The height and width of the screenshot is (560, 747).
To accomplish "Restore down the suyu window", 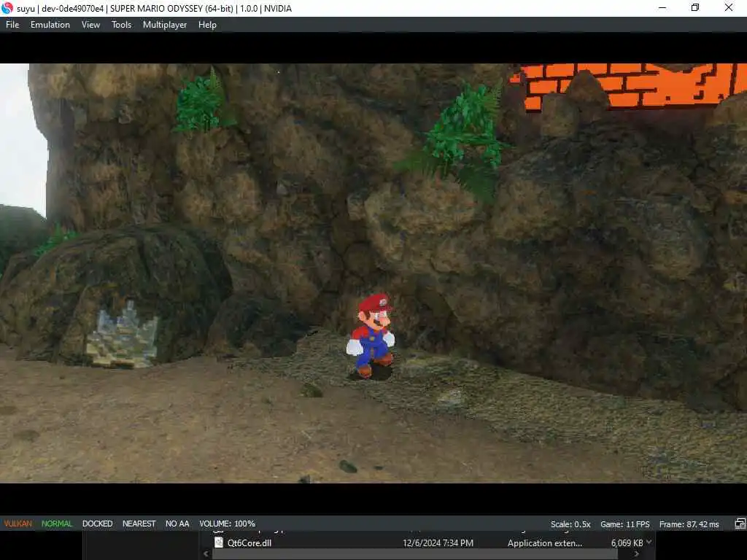I will click(695, 8).
